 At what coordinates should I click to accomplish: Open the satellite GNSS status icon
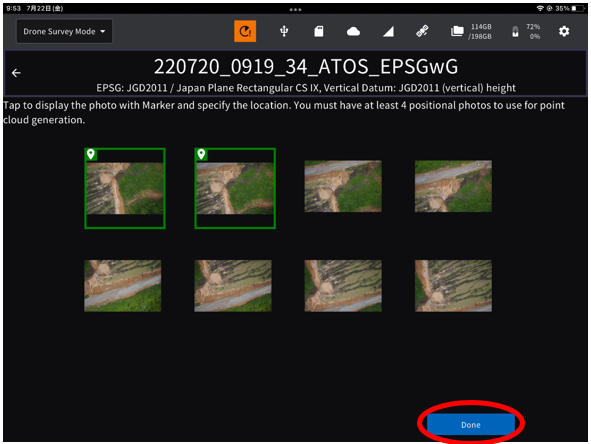(x=422, y=31)
